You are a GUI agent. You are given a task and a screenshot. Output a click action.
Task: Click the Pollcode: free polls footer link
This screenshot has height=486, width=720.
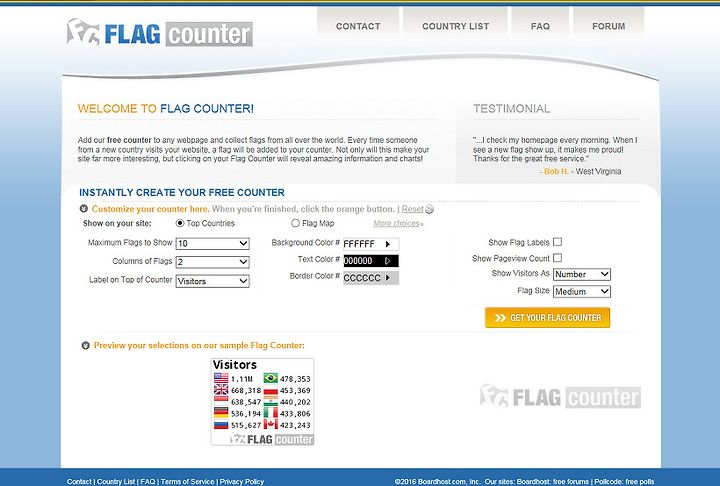click(x=624, y=481)
